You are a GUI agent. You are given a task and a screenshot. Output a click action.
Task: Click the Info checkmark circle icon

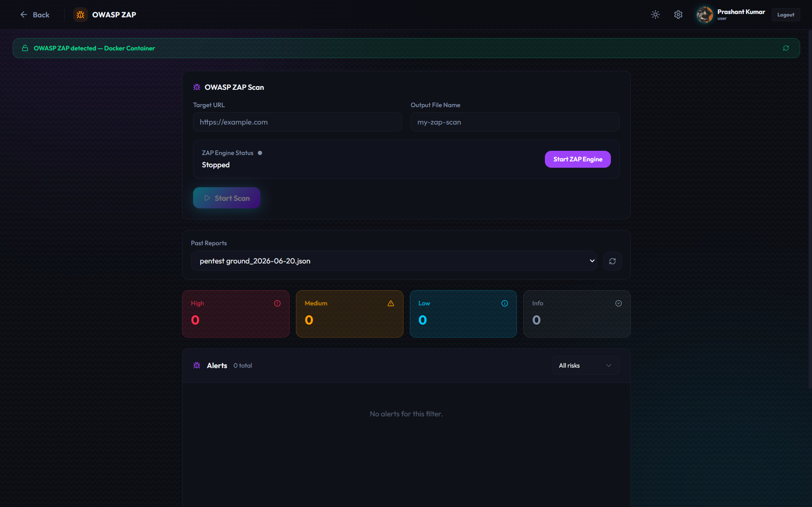click(x=619, y=303)
